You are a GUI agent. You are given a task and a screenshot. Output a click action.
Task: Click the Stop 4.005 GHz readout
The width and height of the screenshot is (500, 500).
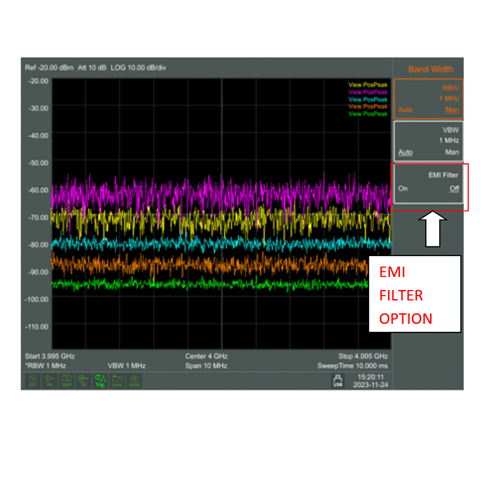coord(363,356)
